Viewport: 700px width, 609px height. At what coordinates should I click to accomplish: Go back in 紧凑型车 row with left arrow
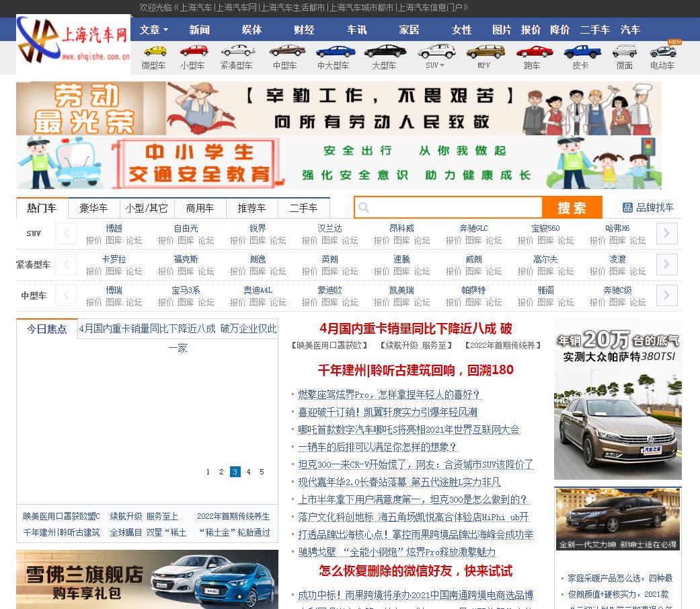coord(66,264)
